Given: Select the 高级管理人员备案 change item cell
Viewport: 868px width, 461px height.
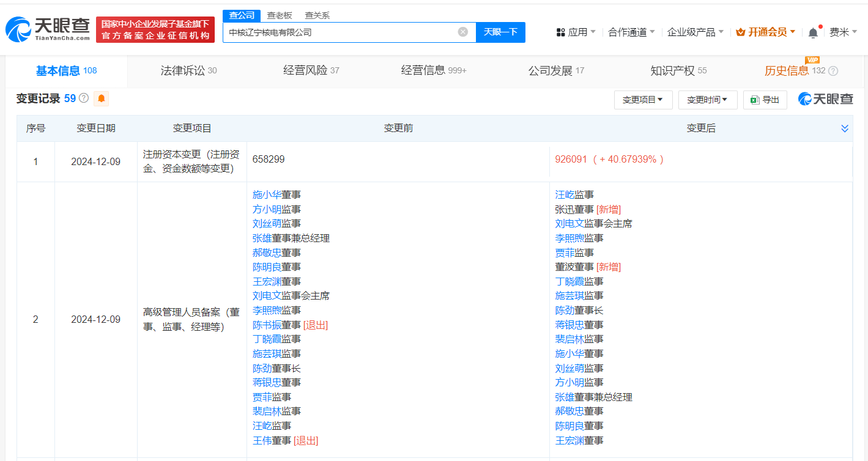Looking at the screenshot, I should coord(191,320).
